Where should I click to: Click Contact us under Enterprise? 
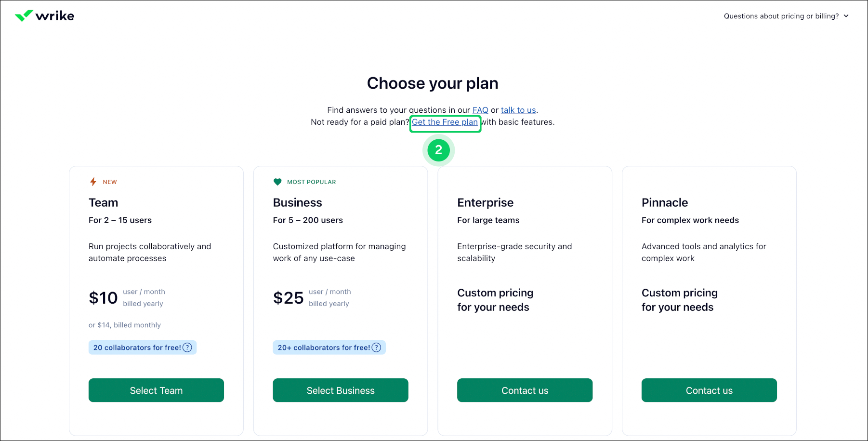pyautogui.click(x=525, y=390)
